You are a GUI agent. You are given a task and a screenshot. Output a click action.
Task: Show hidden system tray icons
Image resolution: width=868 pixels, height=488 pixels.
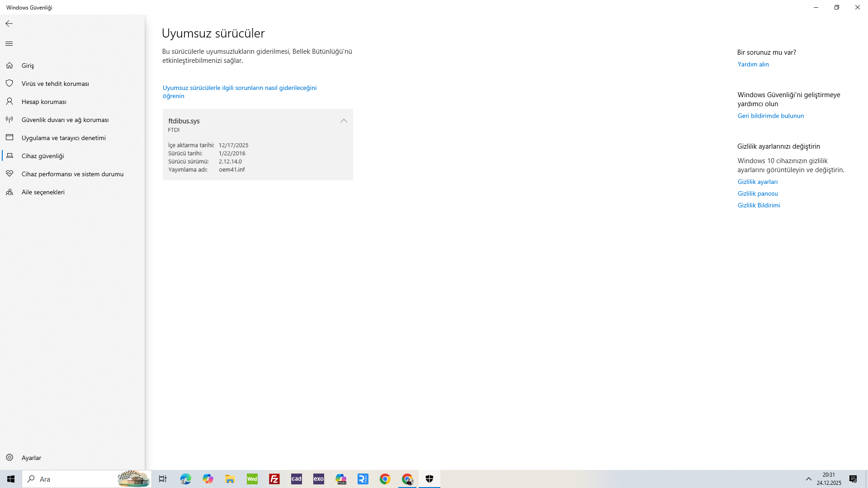pos(809,479)
